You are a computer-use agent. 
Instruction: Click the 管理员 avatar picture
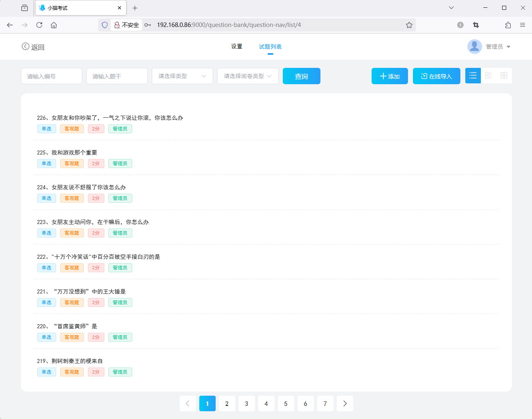pos(475,46)
